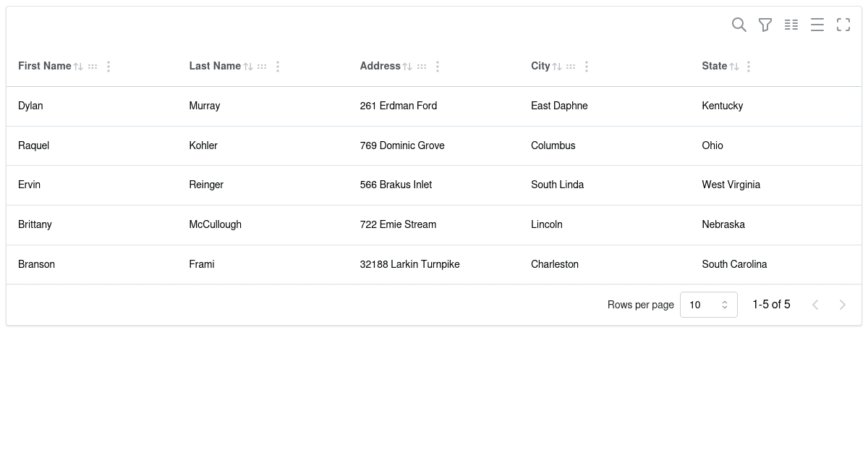Open the Last Name column menu
This screenshot has width=868, height=456.
click(278, 66)
